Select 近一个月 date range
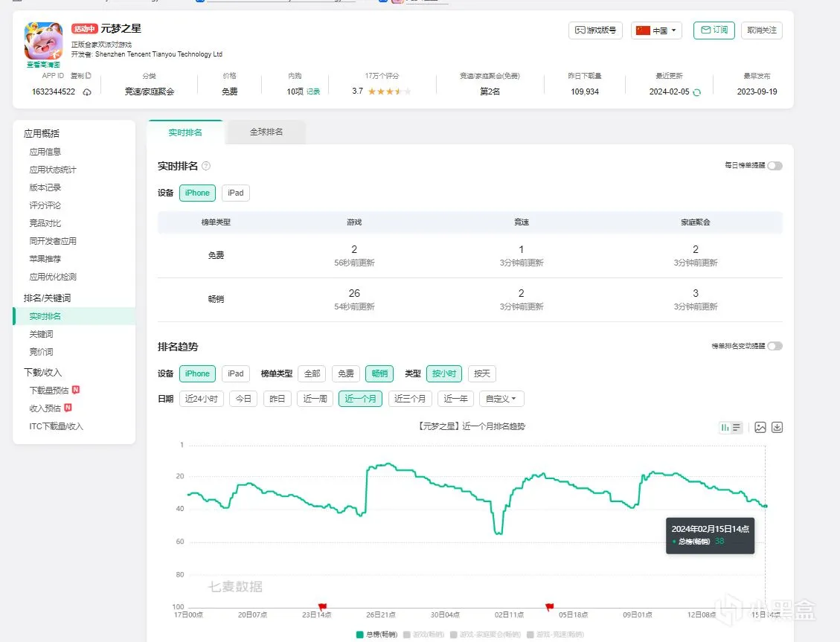 tap(361, 399)
